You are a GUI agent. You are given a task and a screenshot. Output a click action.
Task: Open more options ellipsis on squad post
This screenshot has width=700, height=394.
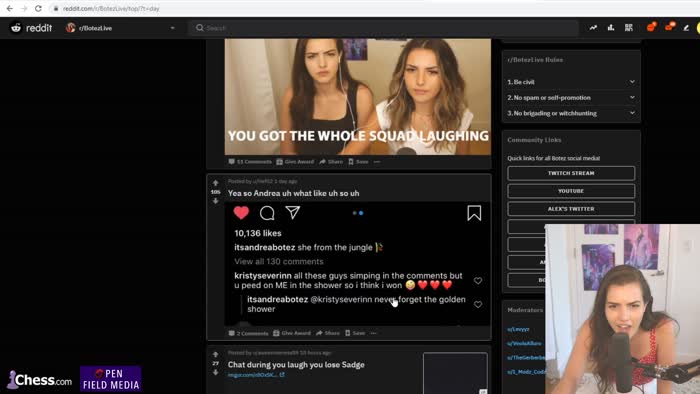pyautogui.click(x=377, y=162)
